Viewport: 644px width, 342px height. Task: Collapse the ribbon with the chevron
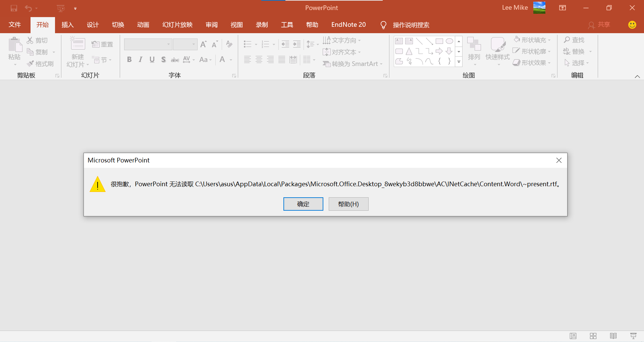pyautogui.click(x=637, y=76)
